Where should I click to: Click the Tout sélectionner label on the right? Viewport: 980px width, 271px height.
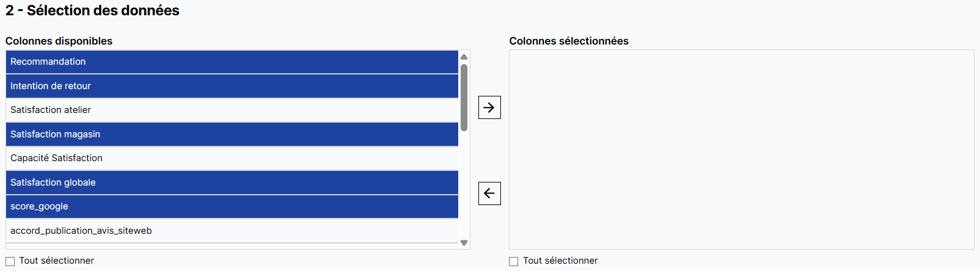pos(560,261)
